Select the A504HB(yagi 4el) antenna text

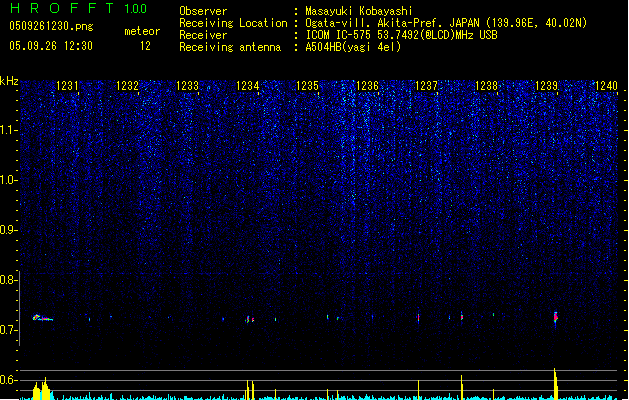(x=353, y=47)
